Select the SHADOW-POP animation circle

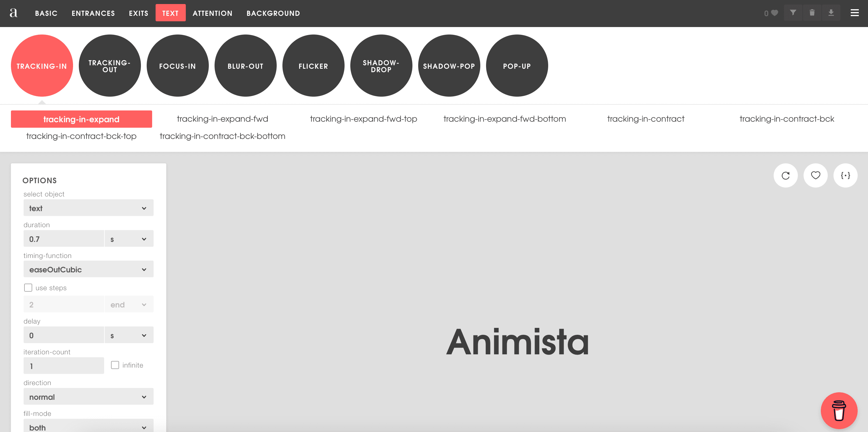tap(449, 66)
